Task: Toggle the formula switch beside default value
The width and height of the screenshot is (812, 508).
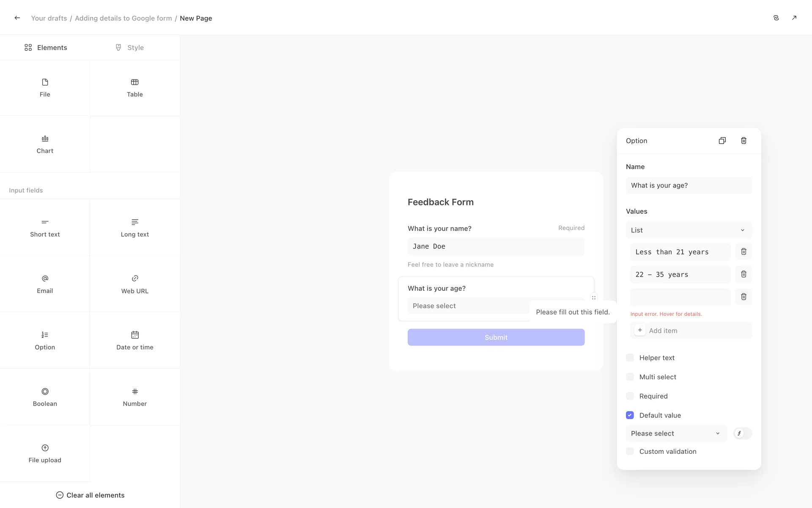Action: (x=743, y=433)
